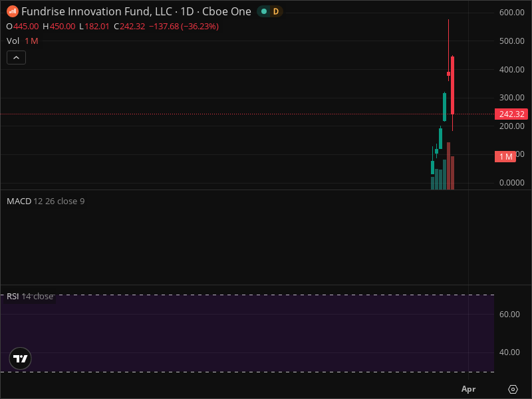This screenshot has height=399, width=532.
Task: Click the 242.32 current price label
Action: point(511,114)
